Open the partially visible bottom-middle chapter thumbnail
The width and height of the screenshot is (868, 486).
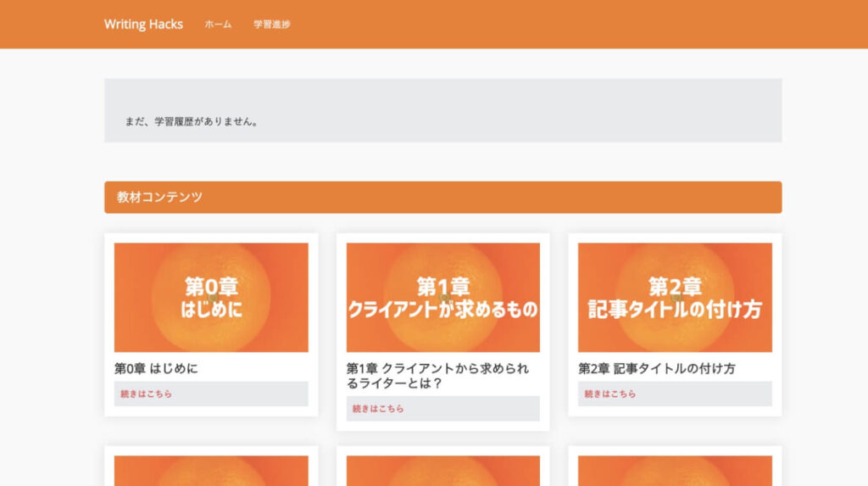pyautogui.click(x=442, y=471)
